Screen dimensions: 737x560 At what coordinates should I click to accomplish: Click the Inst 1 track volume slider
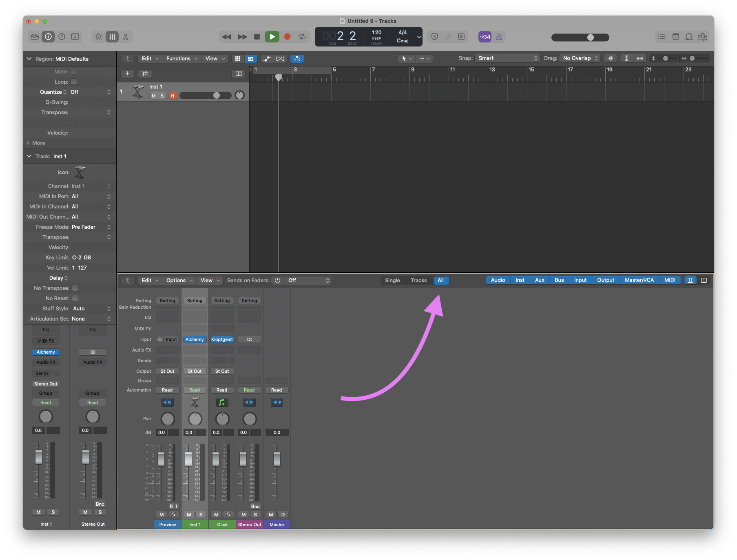(x=205, y=95)
